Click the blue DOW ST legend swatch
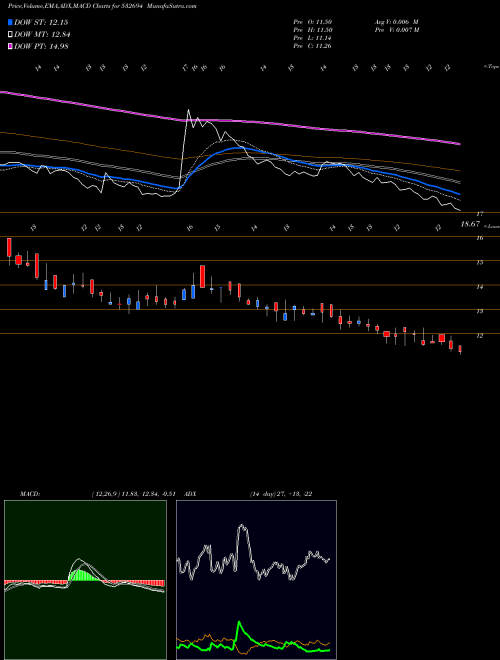500x660 pixels. point(11,22)
